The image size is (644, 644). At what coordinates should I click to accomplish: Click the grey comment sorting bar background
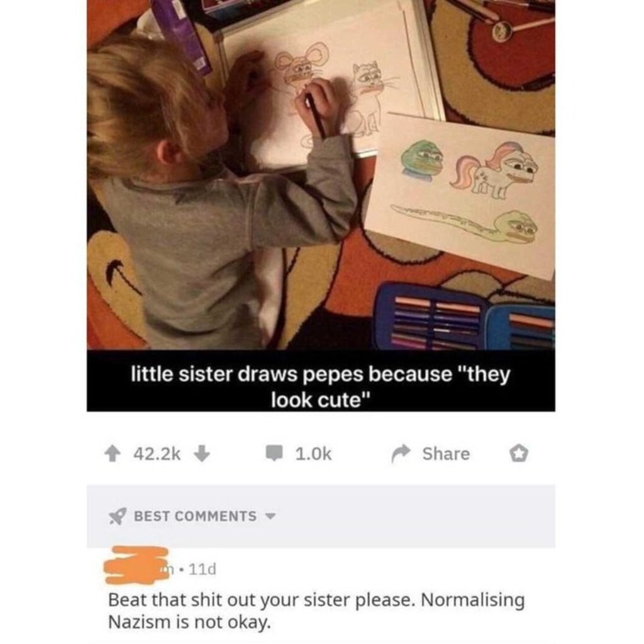tap(321, 516)
